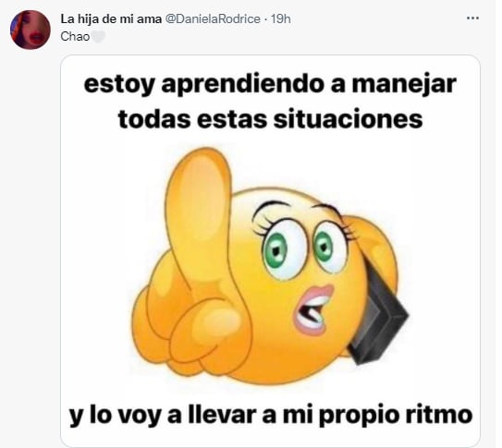Click the white heart emoji after Chao
This screenshot has width=502, height=448.
point(98,37)
